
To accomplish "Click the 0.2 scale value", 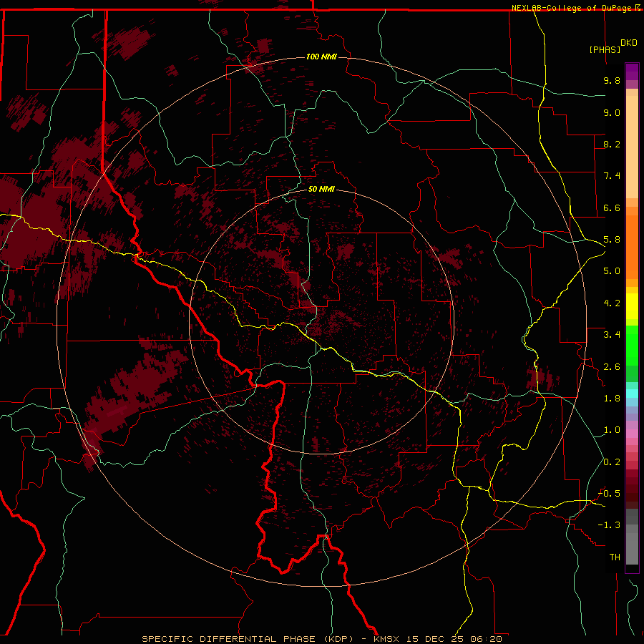I will [x=612, y=462].
